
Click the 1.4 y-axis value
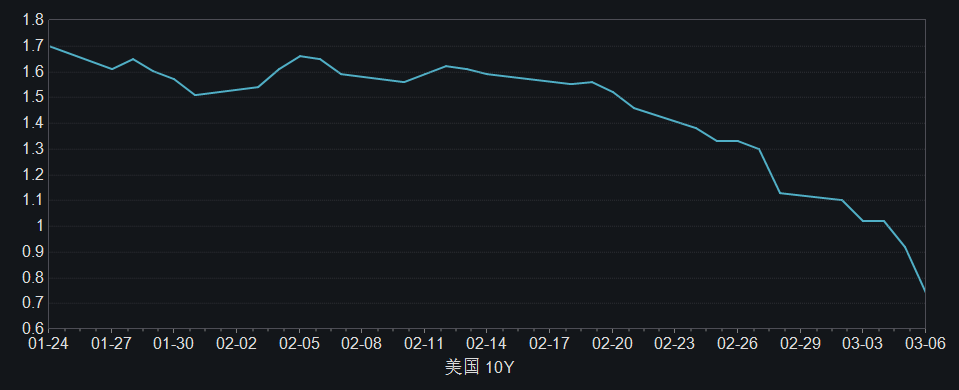pos(32,123)
